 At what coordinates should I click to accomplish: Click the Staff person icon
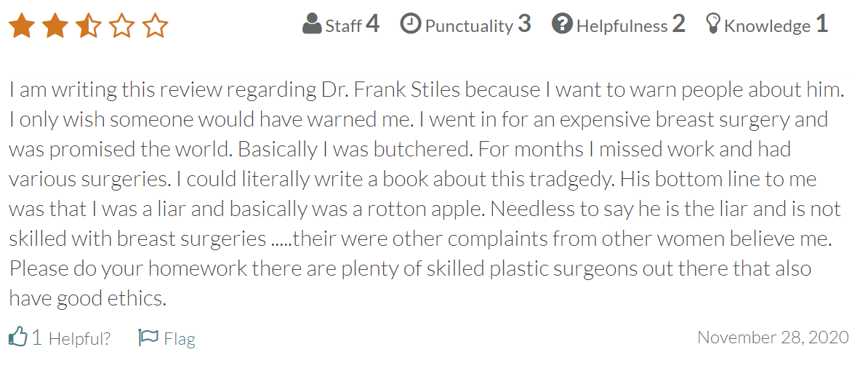click(312, 25)
